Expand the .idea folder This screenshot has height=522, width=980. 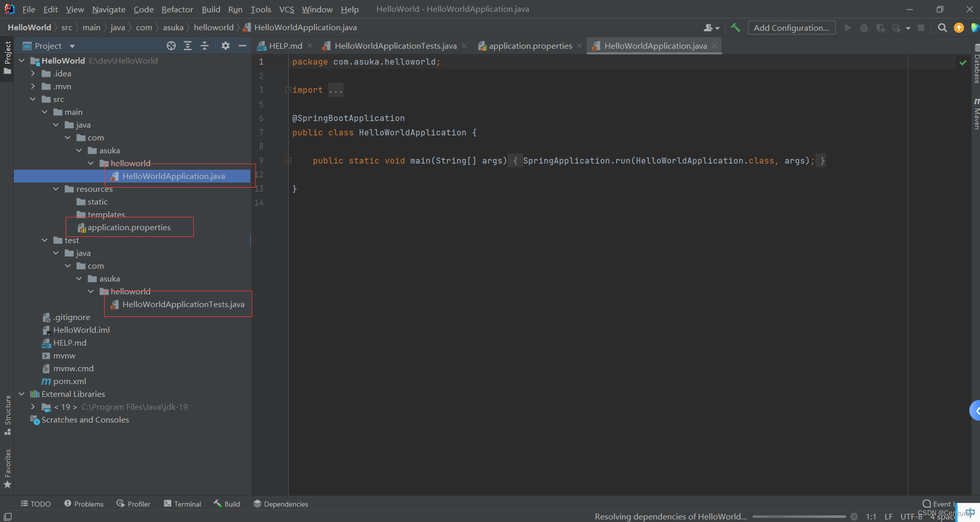[x=33, y=73]
